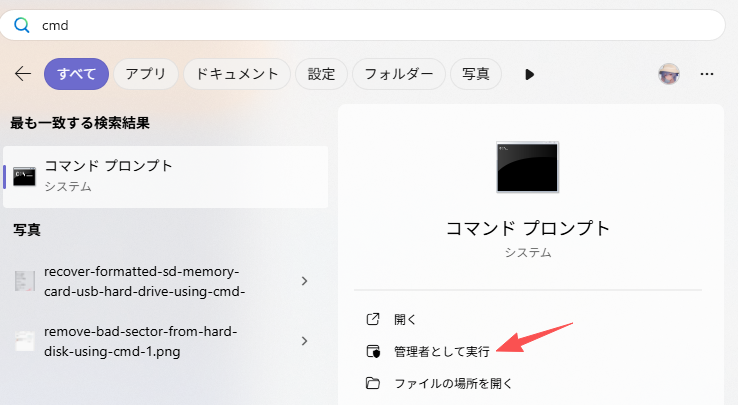This screenshot has height=405, width=738.
Task: Open the three-dot options menu
Action: pyautogui.click(x=707, y=74)
